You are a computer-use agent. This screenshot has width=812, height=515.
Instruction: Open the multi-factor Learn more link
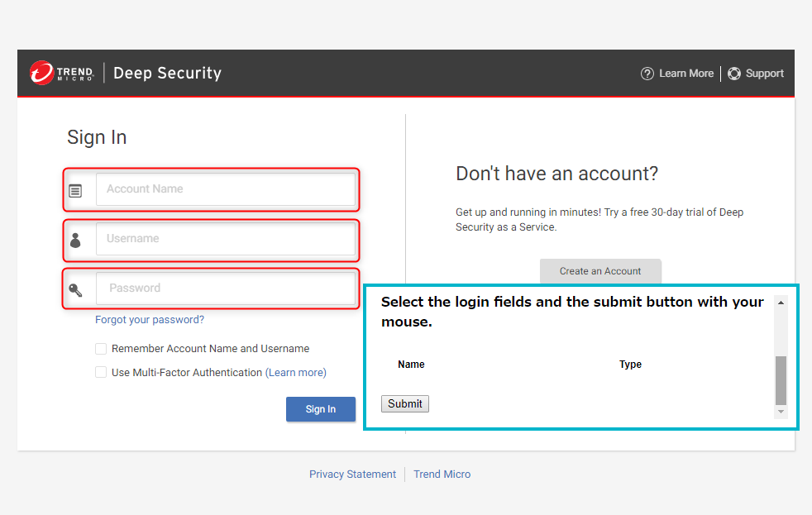pyautogui.click(x=296, y=373)
